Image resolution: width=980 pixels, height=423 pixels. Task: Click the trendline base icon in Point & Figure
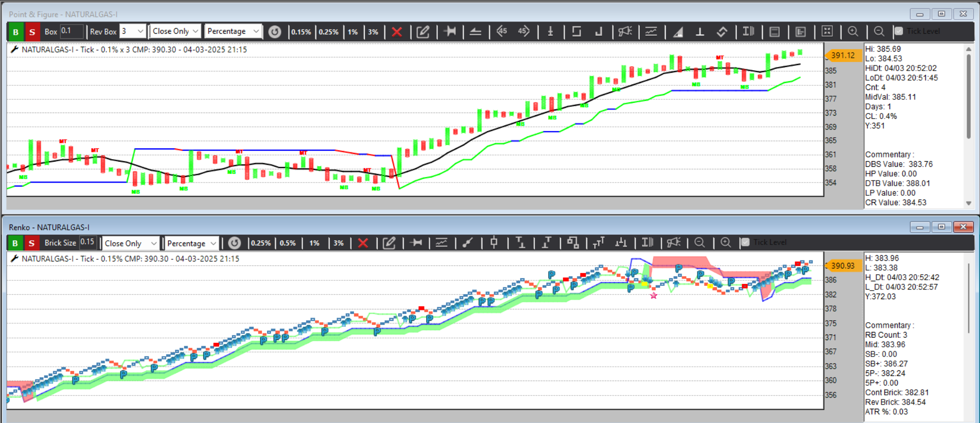(x=475, y=32)
